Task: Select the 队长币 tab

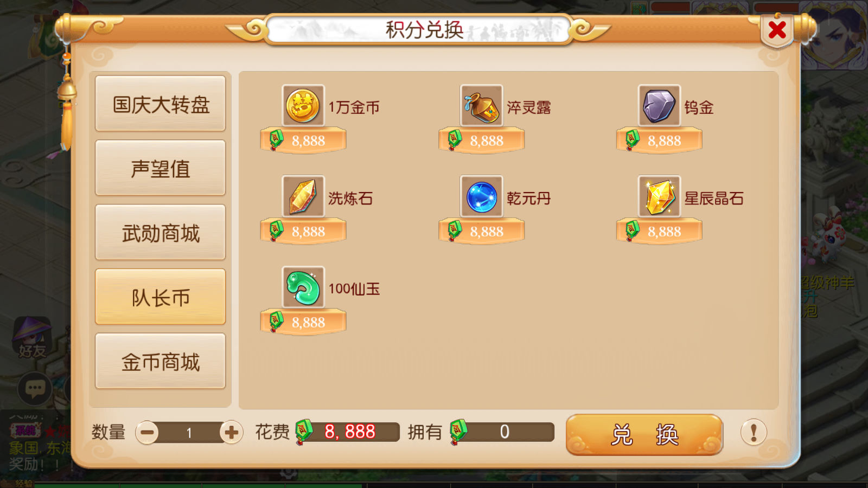Action: pyautogui.click(x=161, y=297)
